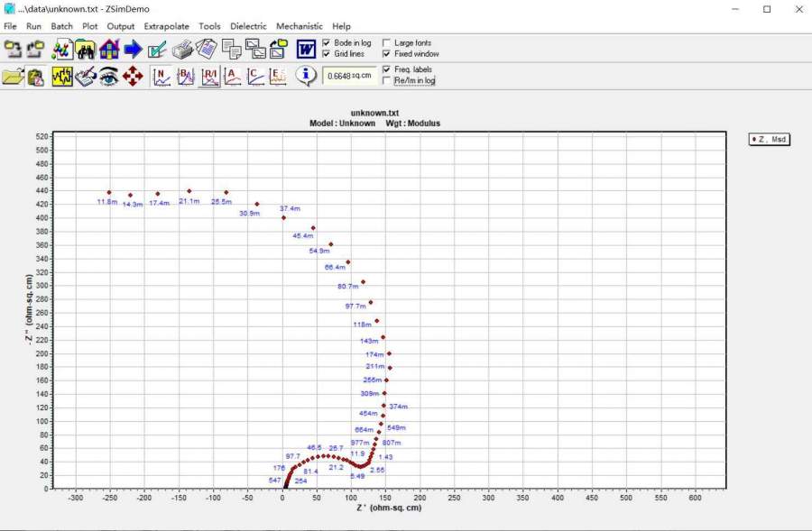Click the 'Z , Msd' legend entry
812x531 pixels.
[x=769, y=139]
